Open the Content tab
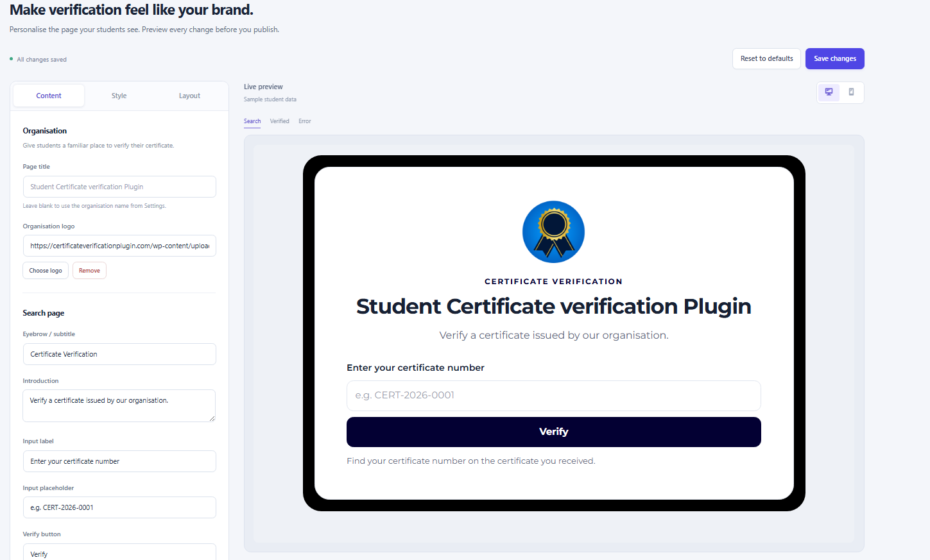This screenshot has width=930, height=560. (49, 96)
